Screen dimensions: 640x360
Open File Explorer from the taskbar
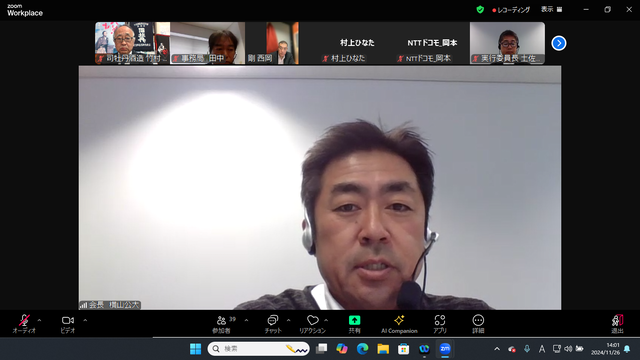pos(383,349)
